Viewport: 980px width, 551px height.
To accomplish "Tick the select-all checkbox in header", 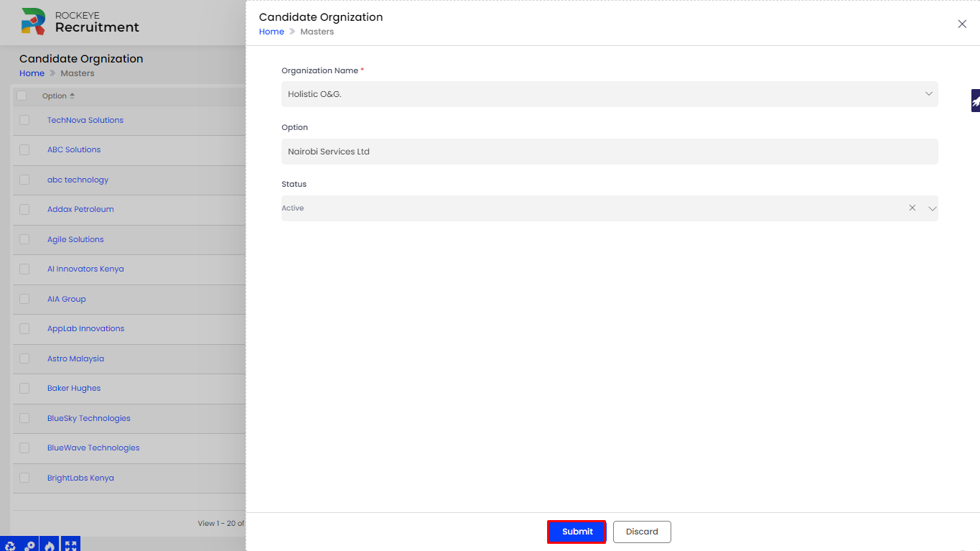I will [x=22, y=96].
